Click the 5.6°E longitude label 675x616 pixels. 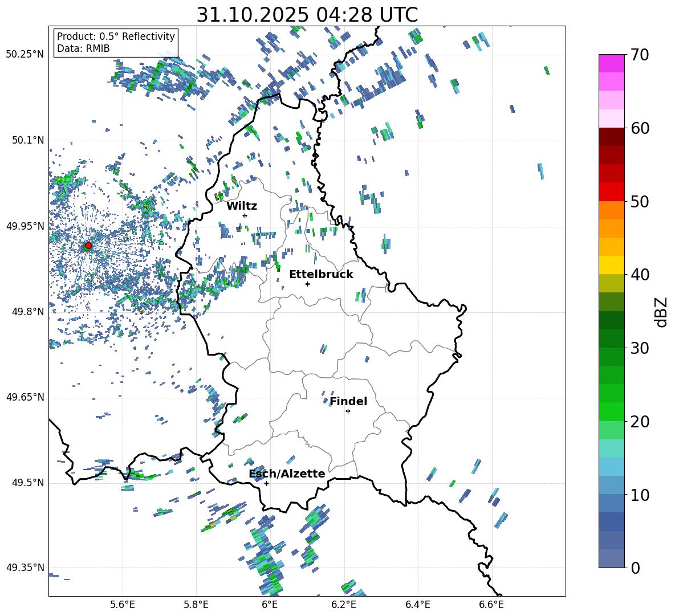point(123,605)
